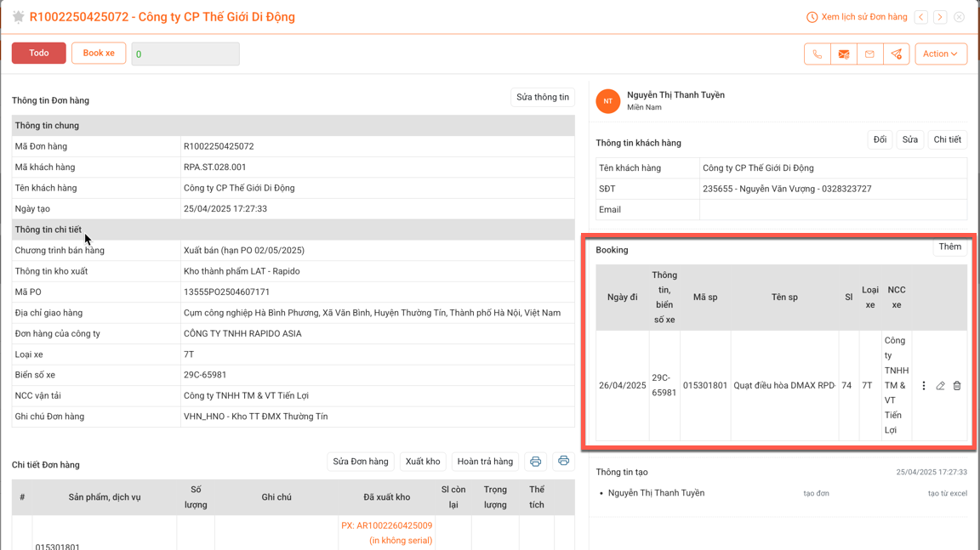Click Thêm to add booking
980x550 pixels.
click(950, 247)
